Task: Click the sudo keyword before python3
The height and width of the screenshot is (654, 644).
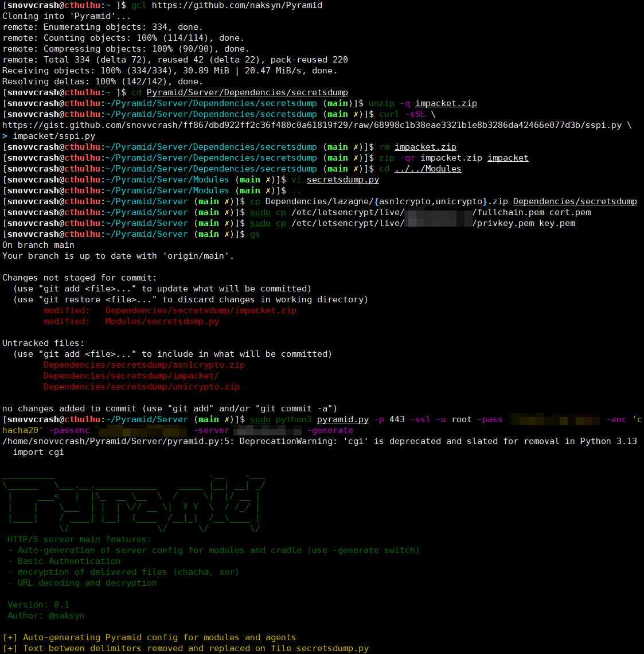Action: click(260, 419)
